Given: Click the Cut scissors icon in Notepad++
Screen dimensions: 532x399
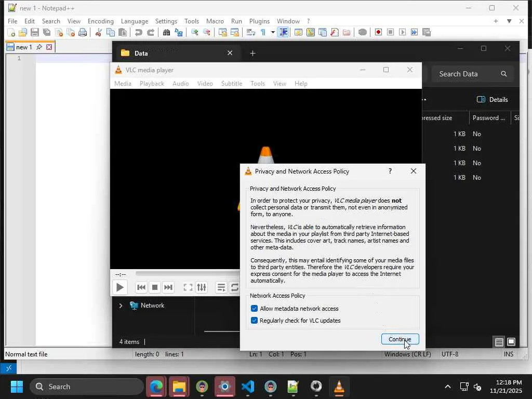Looking at the screenshot, I should 98,32.
